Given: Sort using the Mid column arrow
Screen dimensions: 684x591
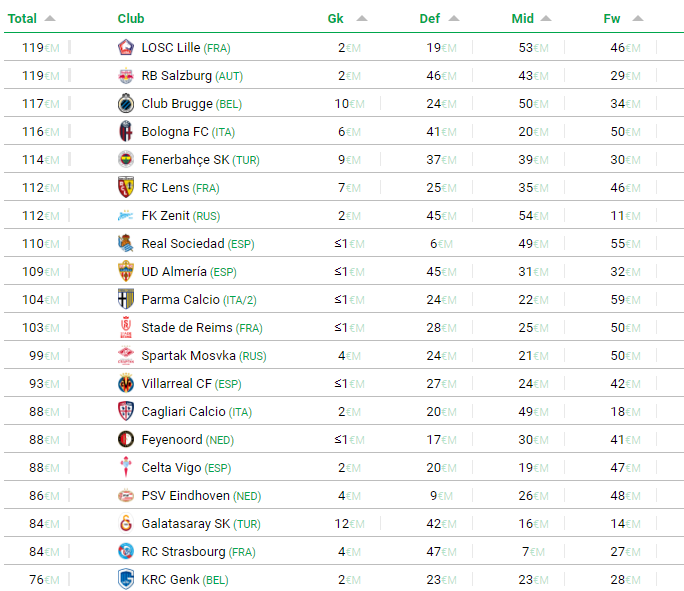Looking at the screenshot, I should 546,18.
